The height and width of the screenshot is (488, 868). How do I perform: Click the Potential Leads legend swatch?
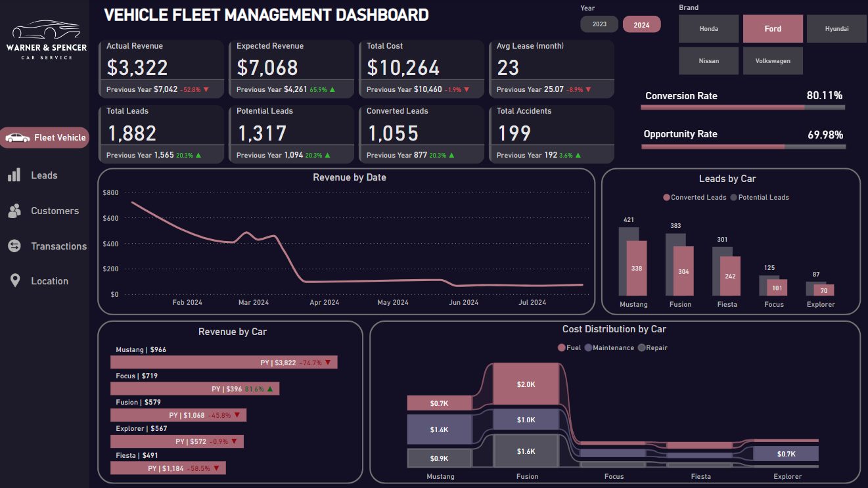(734, 197)
